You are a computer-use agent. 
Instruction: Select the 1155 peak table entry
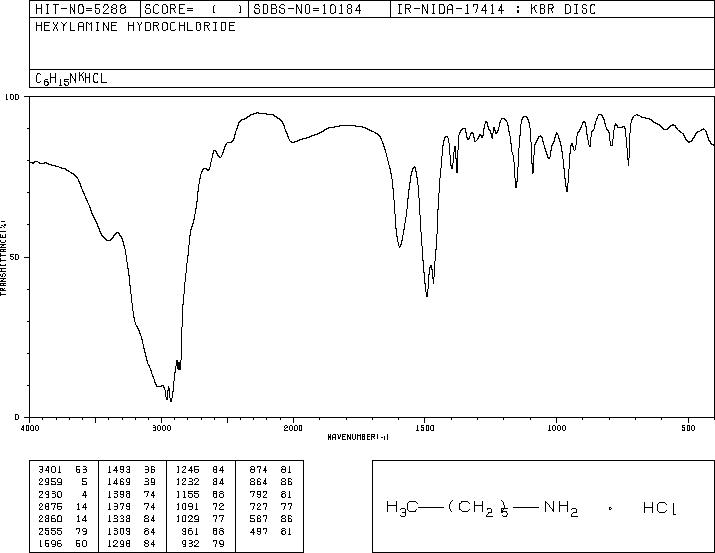coord(200,494)
